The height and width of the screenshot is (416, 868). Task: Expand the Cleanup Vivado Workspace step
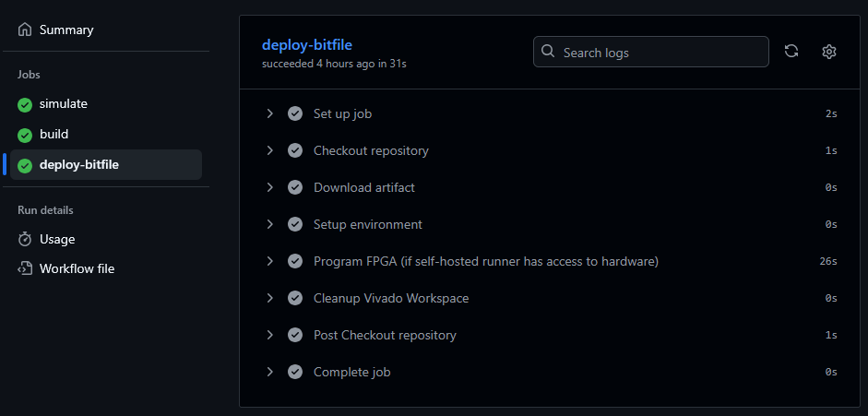pos(270,298)
